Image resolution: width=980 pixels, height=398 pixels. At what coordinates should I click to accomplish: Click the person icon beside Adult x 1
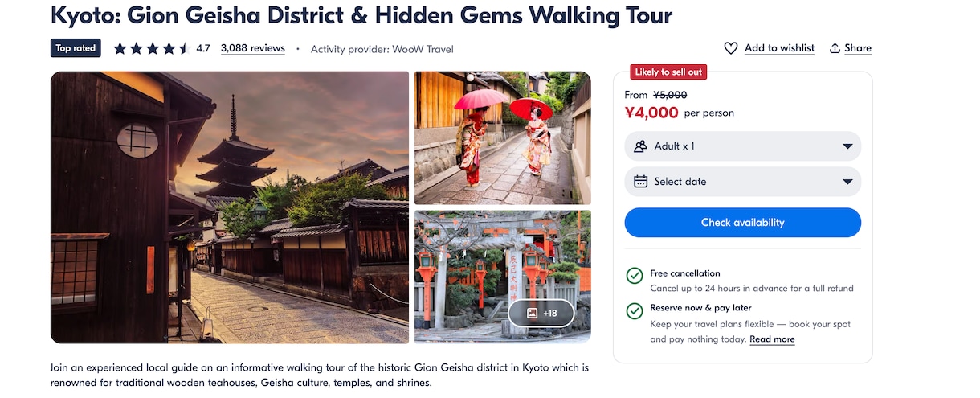[640, 146]
